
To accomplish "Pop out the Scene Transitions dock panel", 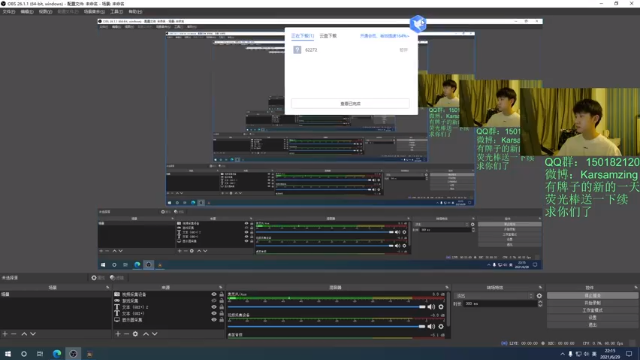I will coord(540,287).
